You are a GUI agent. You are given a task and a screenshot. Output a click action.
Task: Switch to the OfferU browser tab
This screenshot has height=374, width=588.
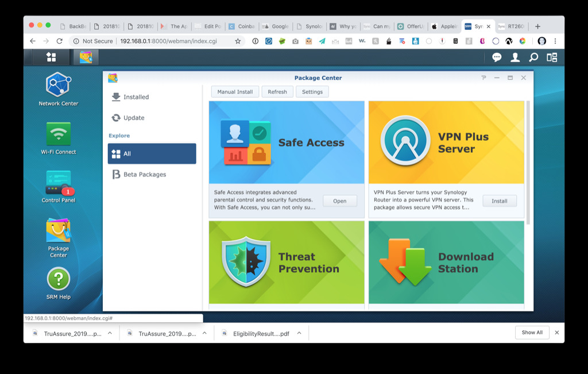coord(411,26)
